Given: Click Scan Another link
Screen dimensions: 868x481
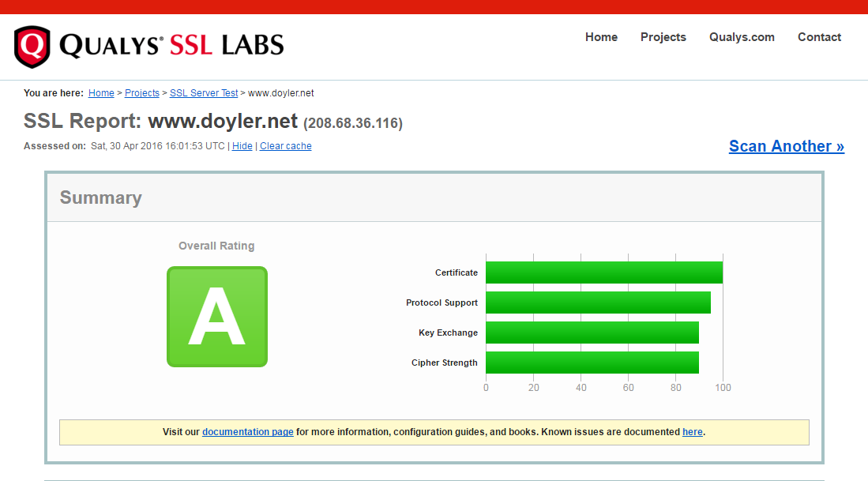Looking at the screenshot, I should (787, 146).
